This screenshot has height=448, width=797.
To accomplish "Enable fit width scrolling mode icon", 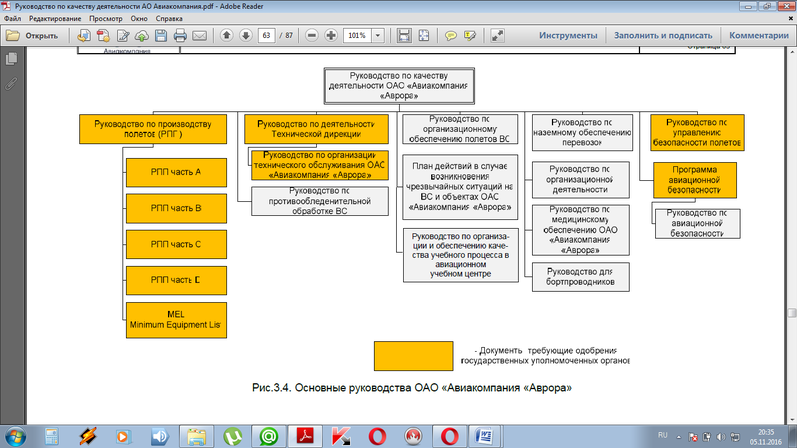I will point(404,36).
